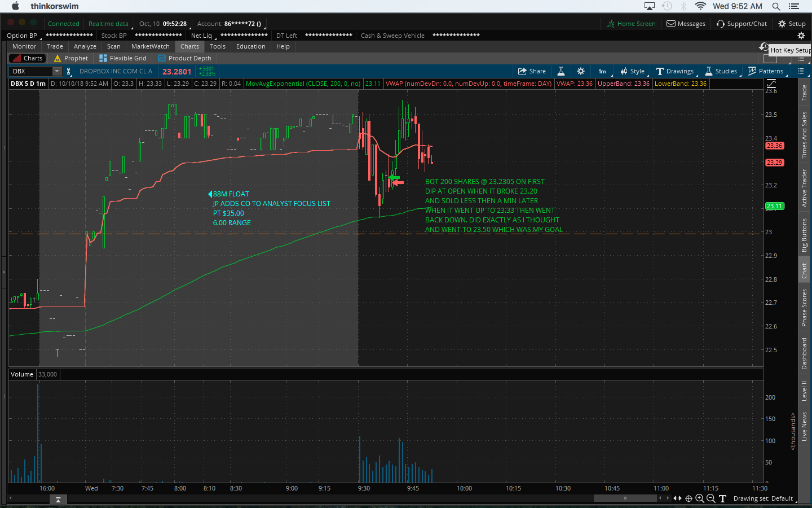
Task: Open the Drawing set: Default dropdown
Action: coord(764,498)
